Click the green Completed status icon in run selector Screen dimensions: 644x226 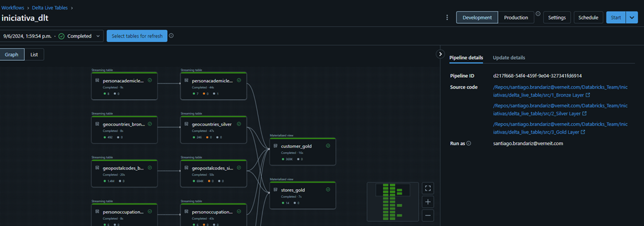click(x=61, y=36)
